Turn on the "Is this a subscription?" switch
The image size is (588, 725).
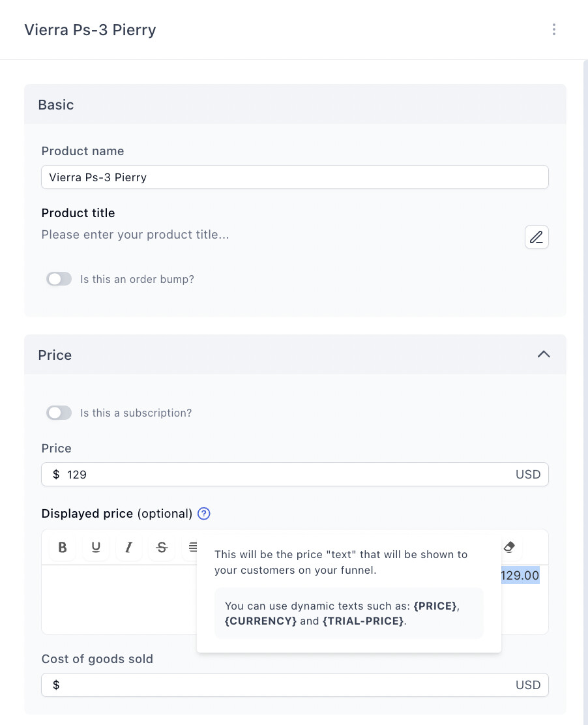(59, 413)
